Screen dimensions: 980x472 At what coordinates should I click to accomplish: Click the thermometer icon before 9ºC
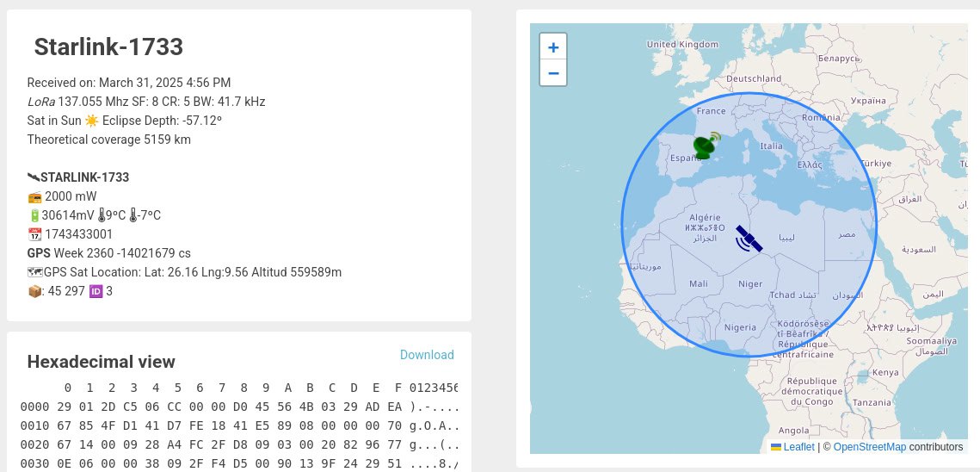(102, 215)
